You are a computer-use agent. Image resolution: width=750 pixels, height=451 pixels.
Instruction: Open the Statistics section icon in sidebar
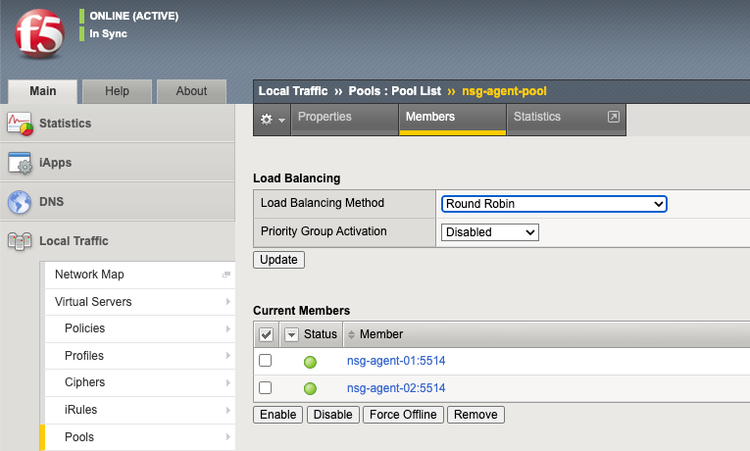(20, 124)
